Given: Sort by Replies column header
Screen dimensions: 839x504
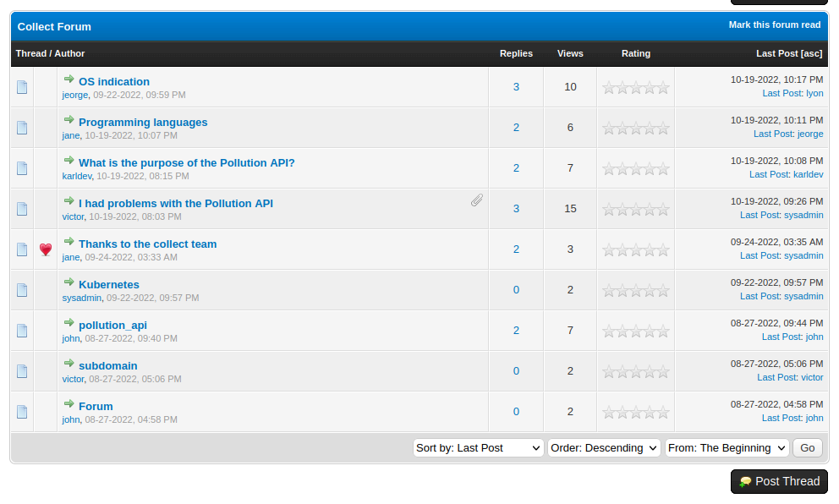Looking at the screenshot, I should tap(516, 53).
